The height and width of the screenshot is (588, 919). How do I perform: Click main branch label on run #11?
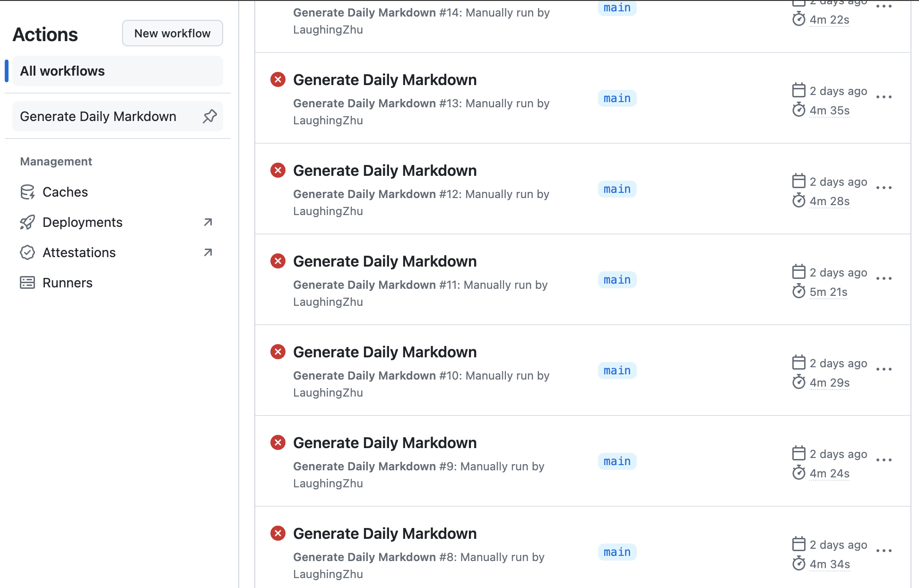click(617, 280)
